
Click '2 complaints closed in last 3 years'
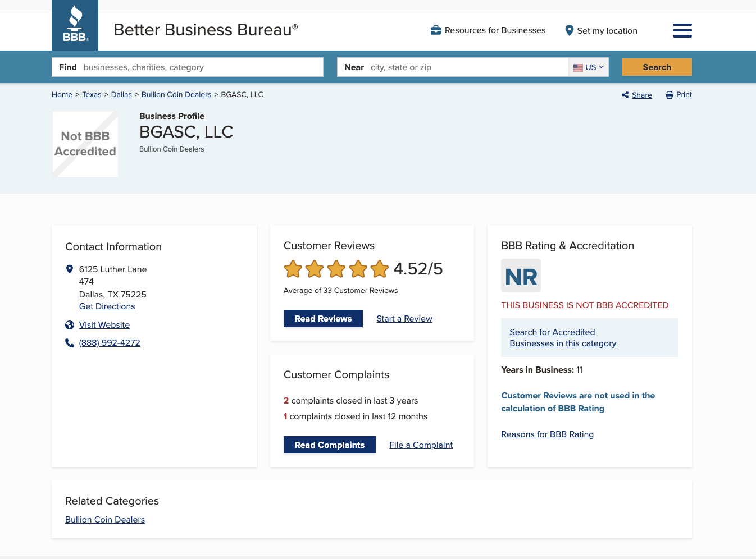pyautogui.click(x=350, y=401)
